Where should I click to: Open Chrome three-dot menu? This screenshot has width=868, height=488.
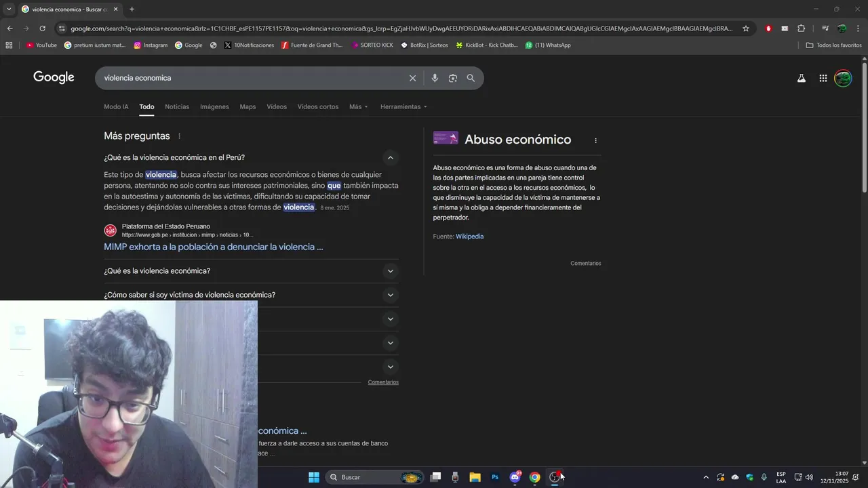[x=858, y=28]
